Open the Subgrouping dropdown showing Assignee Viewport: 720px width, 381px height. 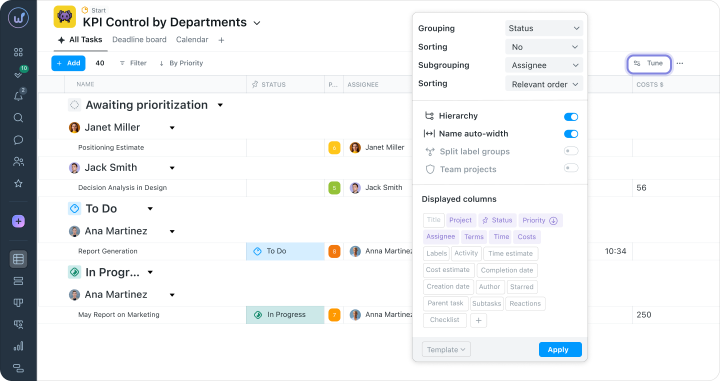(544, 65)
